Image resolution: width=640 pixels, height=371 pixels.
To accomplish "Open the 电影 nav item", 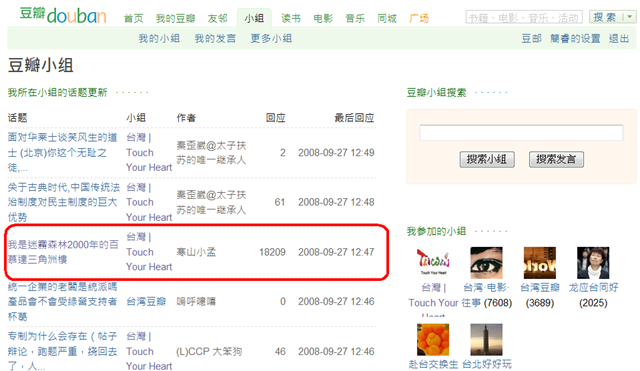I will (323, 18).
